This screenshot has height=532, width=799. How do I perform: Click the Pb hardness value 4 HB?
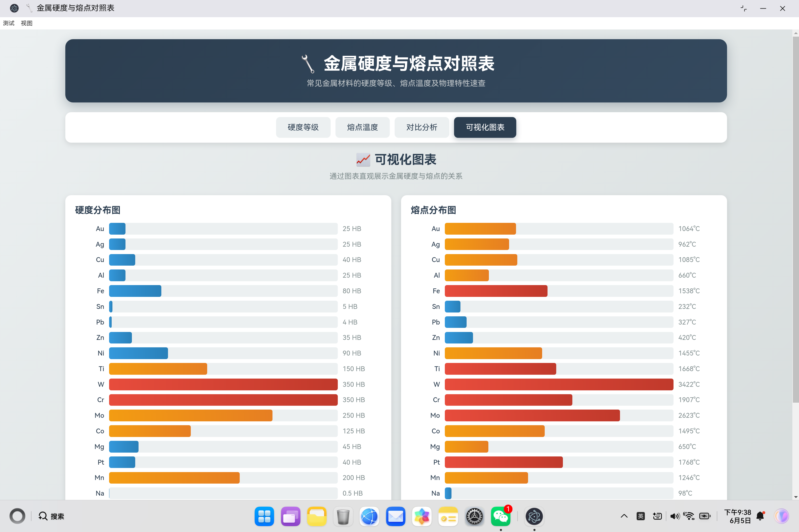pos(350,322)
